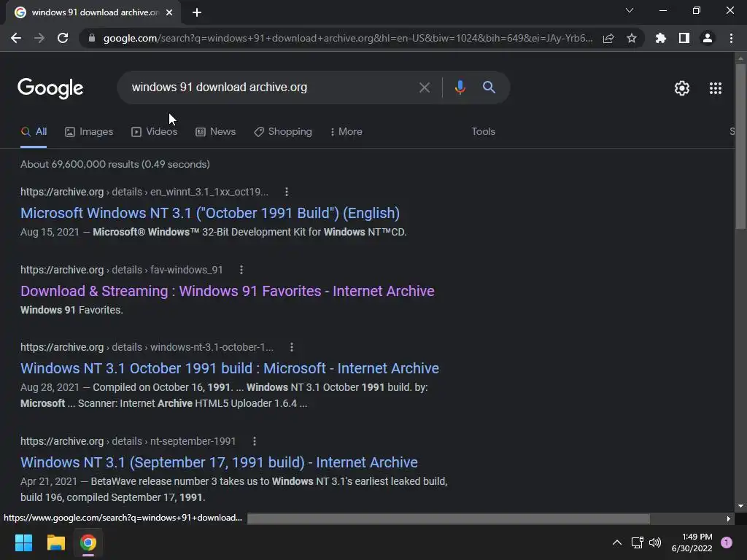
Task: Open a new browser tab
Action: (x=197, y=12)
